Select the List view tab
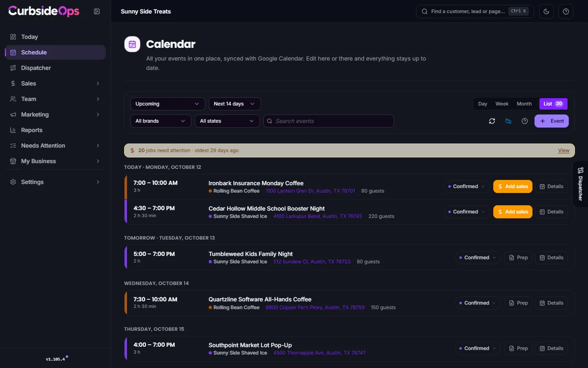This screenshot has width=588, height=368. pyautogui.click(x=553, y=104)
